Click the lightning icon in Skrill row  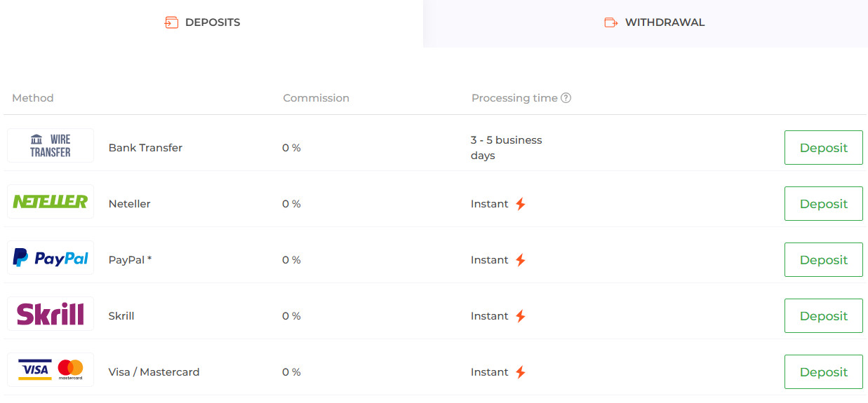click(520, 316)
